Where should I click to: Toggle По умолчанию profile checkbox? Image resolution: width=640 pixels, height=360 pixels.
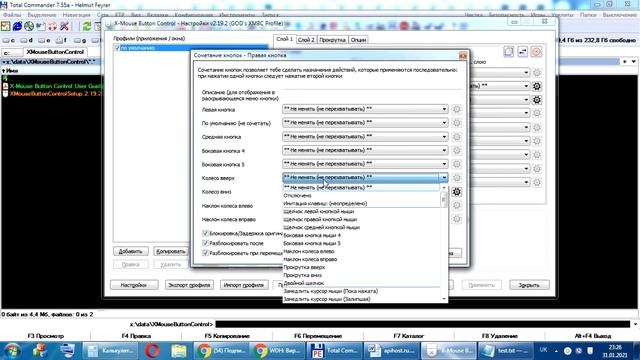[117, 48]
